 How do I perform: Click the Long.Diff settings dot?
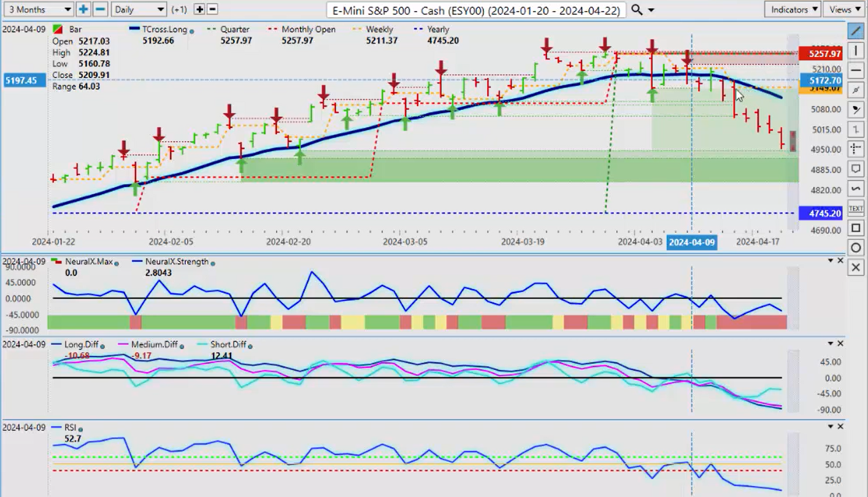[x=102, y=345]
